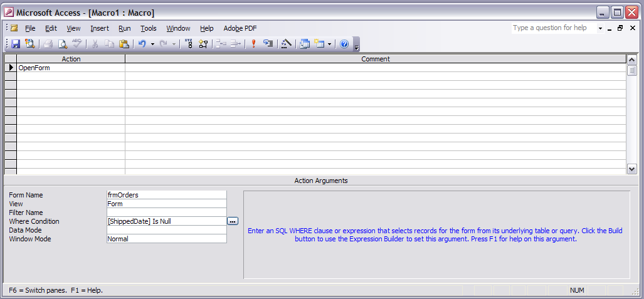
Task: Open the Help menu
Action: pos(206,28)
